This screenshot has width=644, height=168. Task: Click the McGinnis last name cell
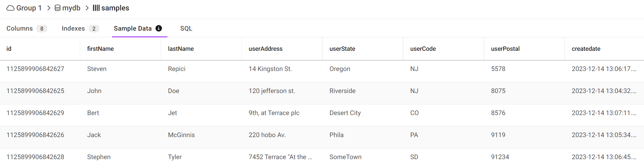click(x=181, y=135)
